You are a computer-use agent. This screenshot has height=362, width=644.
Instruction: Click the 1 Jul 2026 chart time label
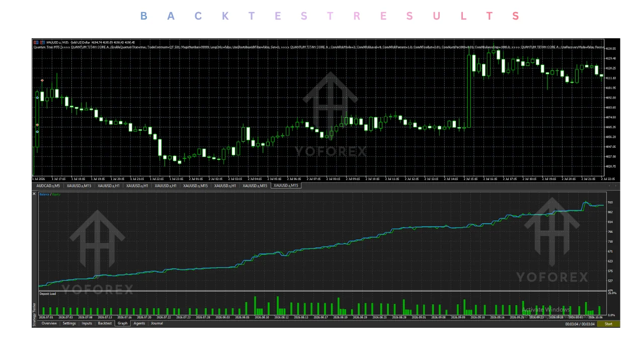pyautogui.click(x=39, y=178)
